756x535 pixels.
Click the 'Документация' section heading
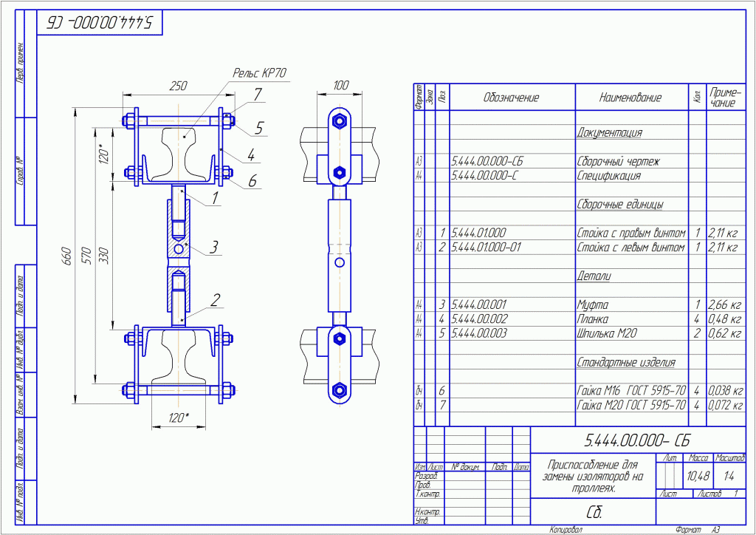609,133
